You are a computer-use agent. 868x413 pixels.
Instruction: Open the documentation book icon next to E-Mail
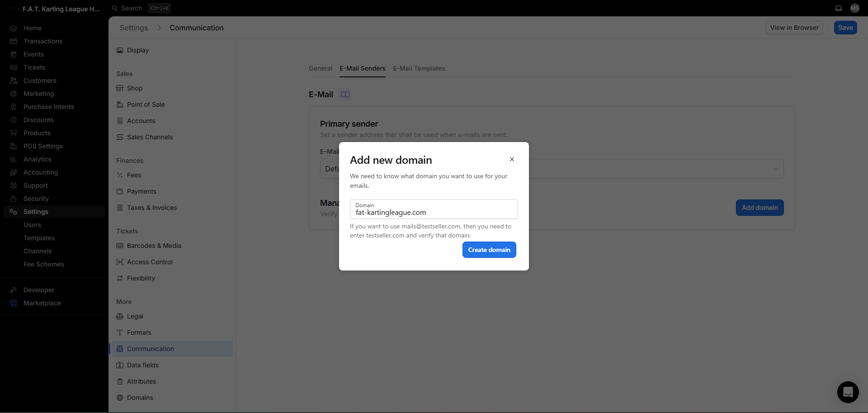[x=345, y=95]
